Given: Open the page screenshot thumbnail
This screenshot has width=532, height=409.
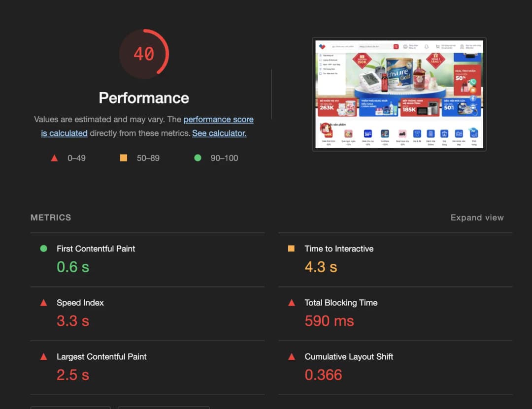Looking at the screenshot, I should 399,94.
